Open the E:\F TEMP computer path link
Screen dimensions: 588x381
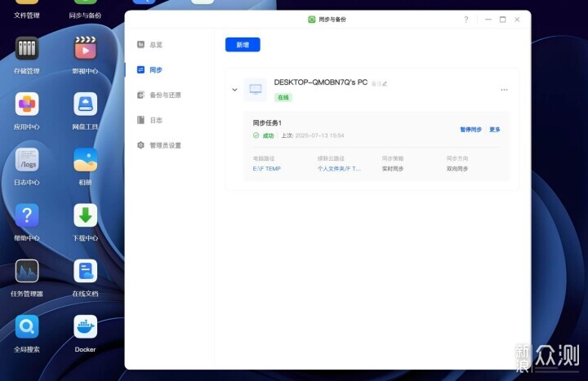click(x=266, y=169)
